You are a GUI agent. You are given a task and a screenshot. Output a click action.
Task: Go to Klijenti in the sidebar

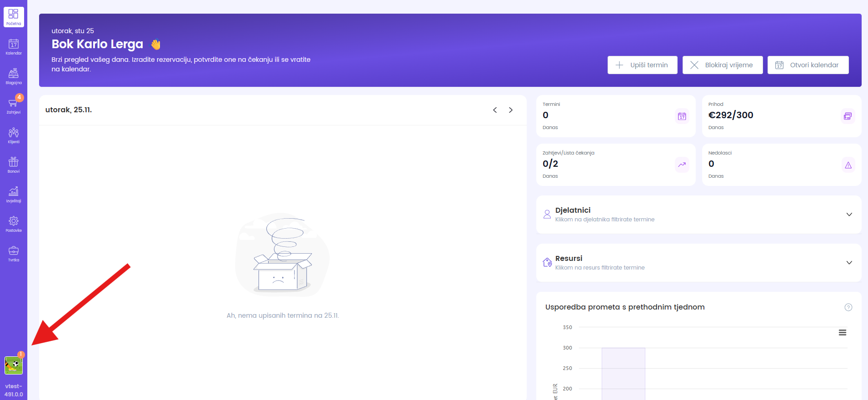pyautogui.click(x=14, y=135)
